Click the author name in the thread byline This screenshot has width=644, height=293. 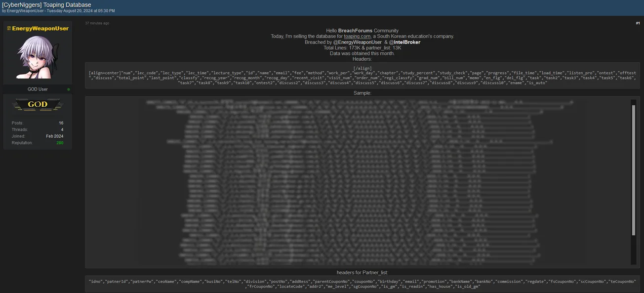[x=26, y=11]
